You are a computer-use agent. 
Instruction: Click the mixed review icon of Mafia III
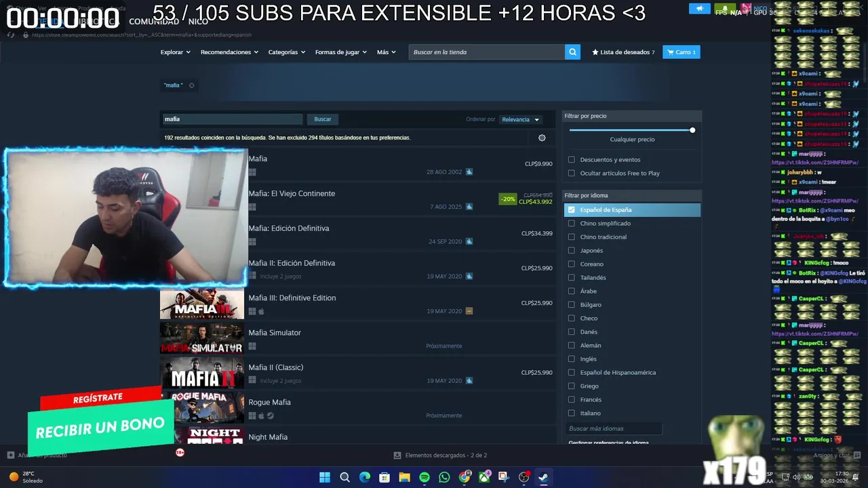coord(469,311)
